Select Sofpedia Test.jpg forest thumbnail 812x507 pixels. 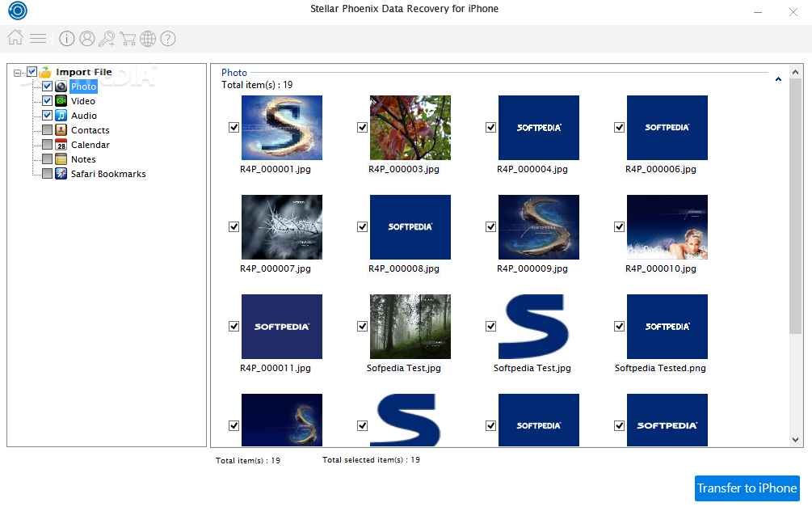click(x=410, y=327)
